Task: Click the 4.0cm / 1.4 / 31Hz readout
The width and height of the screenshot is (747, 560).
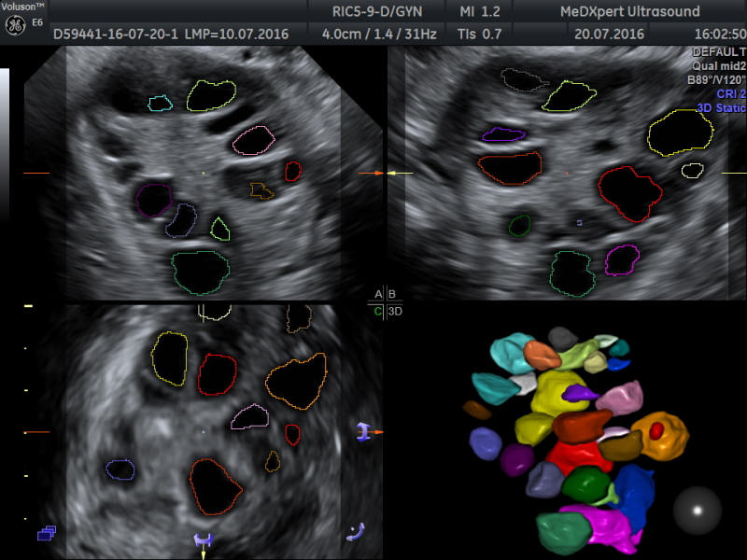Action: click(x=379, y=34)
